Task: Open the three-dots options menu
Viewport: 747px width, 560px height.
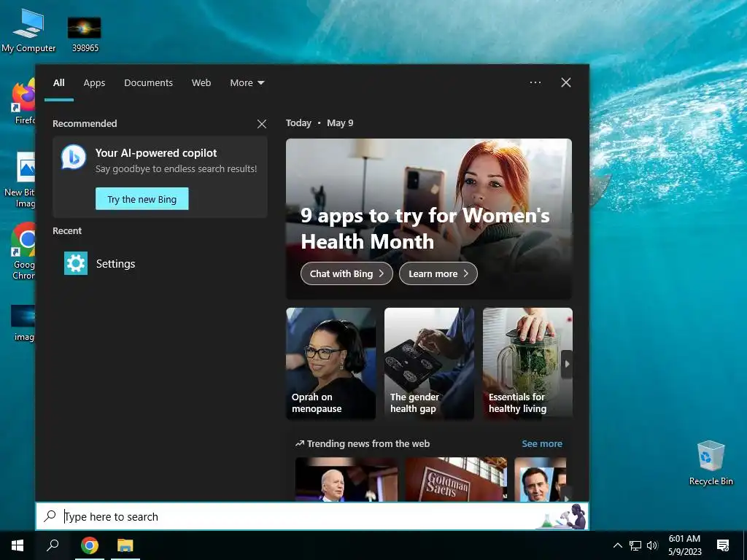Action: (x=535, y=82)
